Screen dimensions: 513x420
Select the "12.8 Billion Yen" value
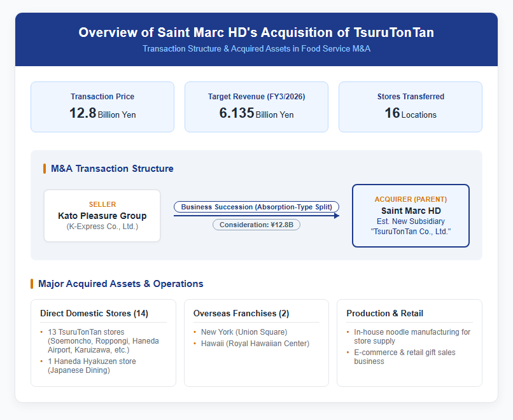(102, 113)
